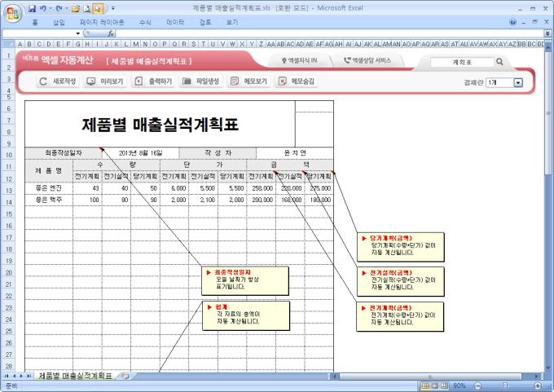Open the 엑셀지식 IN link tab

coord(299,60)
